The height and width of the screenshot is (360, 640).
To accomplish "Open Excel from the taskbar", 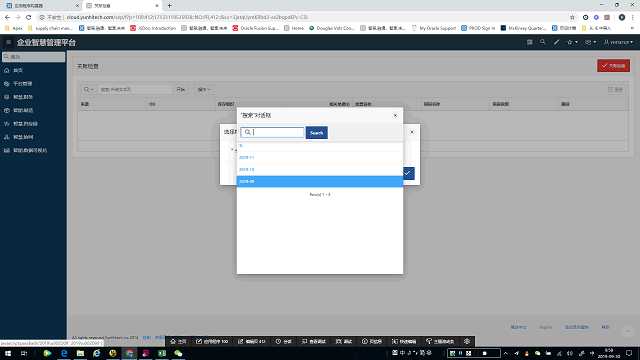I will (x=162, y=353).
